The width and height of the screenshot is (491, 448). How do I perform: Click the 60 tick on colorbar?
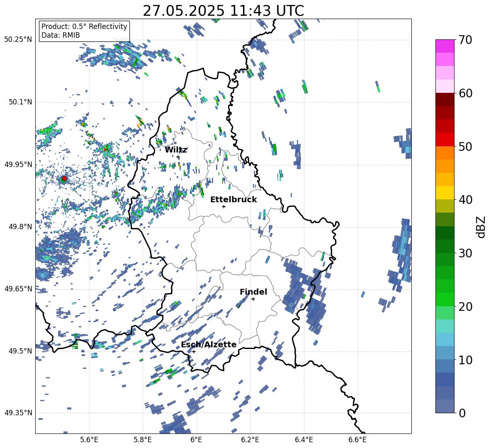coord(465,93)
